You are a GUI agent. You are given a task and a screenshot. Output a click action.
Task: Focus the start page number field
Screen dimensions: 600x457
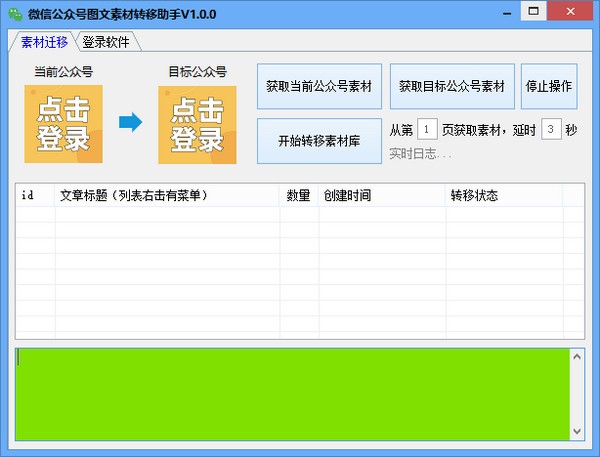427,129
